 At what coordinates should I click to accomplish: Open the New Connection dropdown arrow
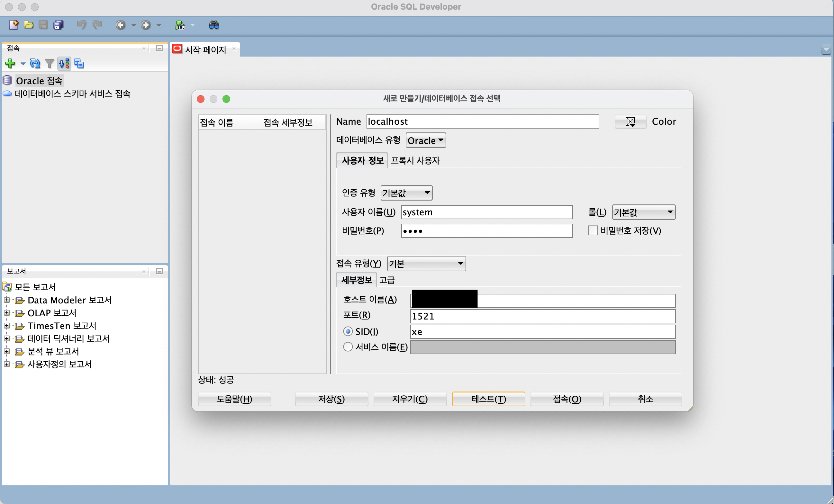point(23,64)
